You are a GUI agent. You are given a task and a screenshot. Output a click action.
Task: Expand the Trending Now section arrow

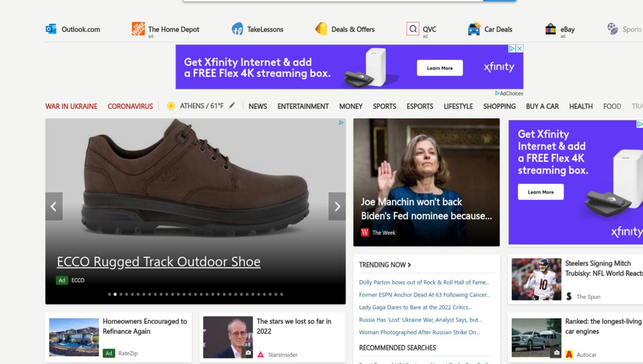(409, 265)
